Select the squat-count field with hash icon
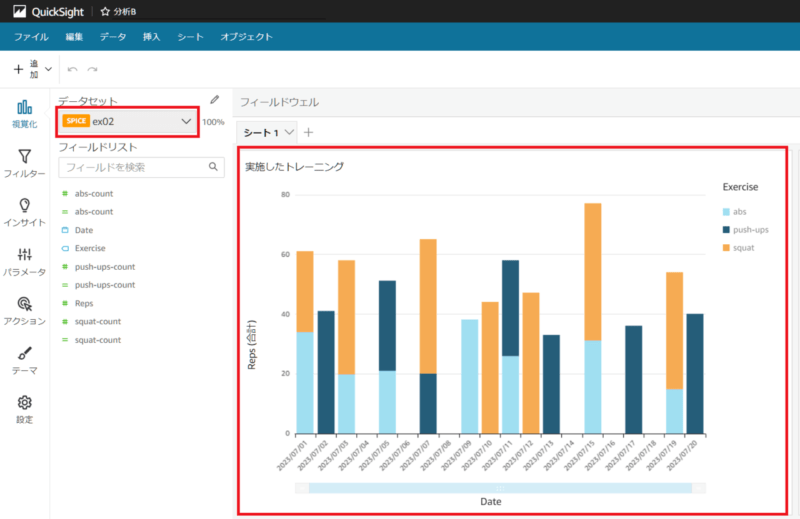800x519 pixels. pos(91,322)
